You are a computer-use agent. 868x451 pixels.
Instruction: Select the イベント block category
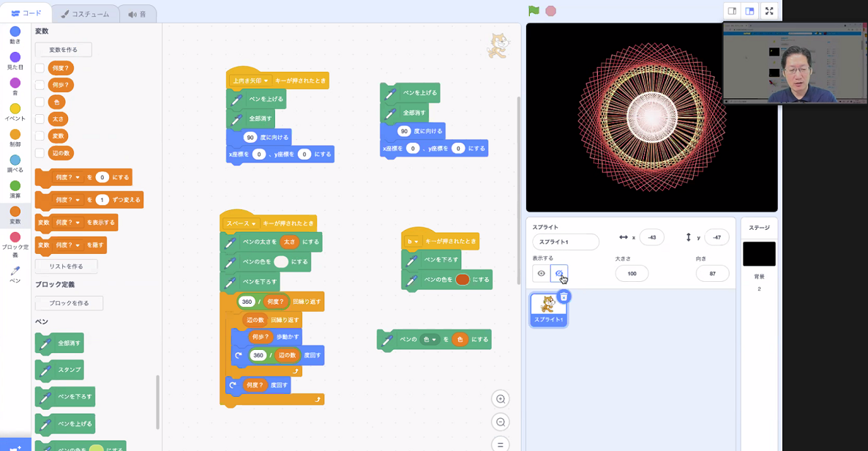[x=15, y=112]
